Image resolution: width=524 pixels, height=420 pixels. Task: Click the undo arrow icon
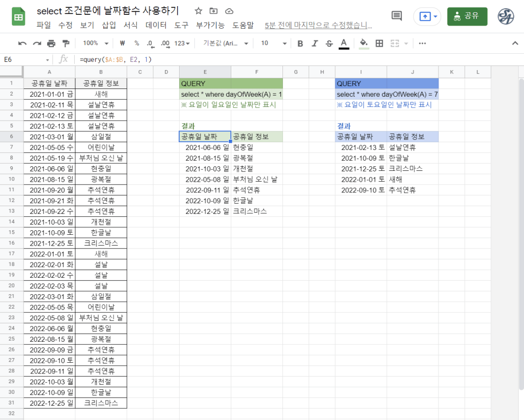click(23, 43)
